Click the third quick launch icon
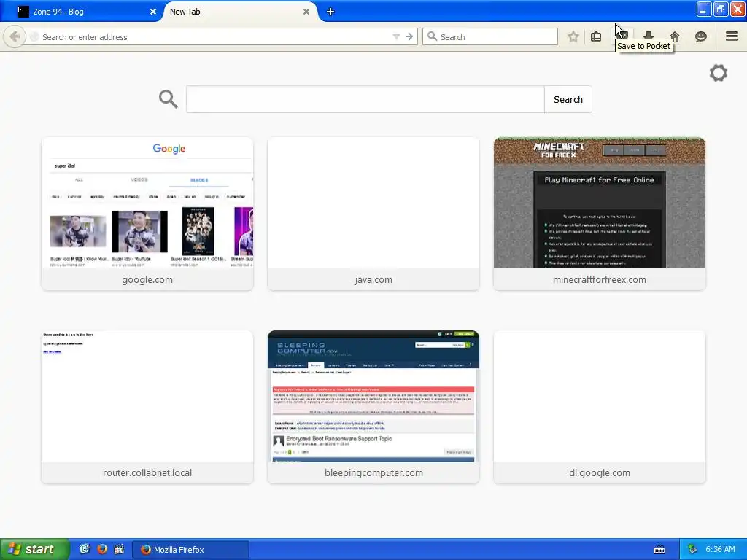This screenshot has width=747, height=560. pos(119,549)
